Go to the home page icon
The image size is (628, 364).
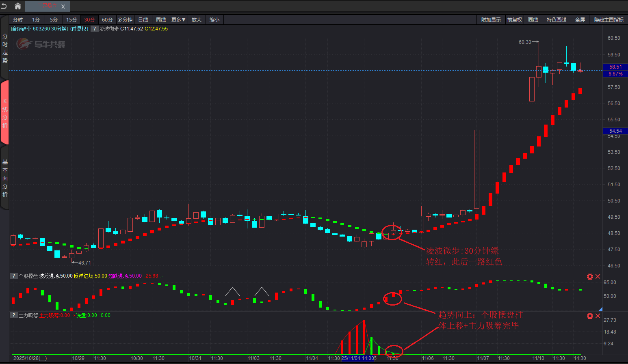(17, 6)
